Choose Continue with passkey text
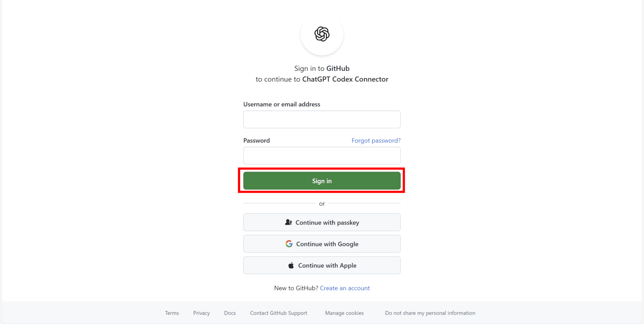The width and height of the screenshot is (644, 324). click(327, 223)
